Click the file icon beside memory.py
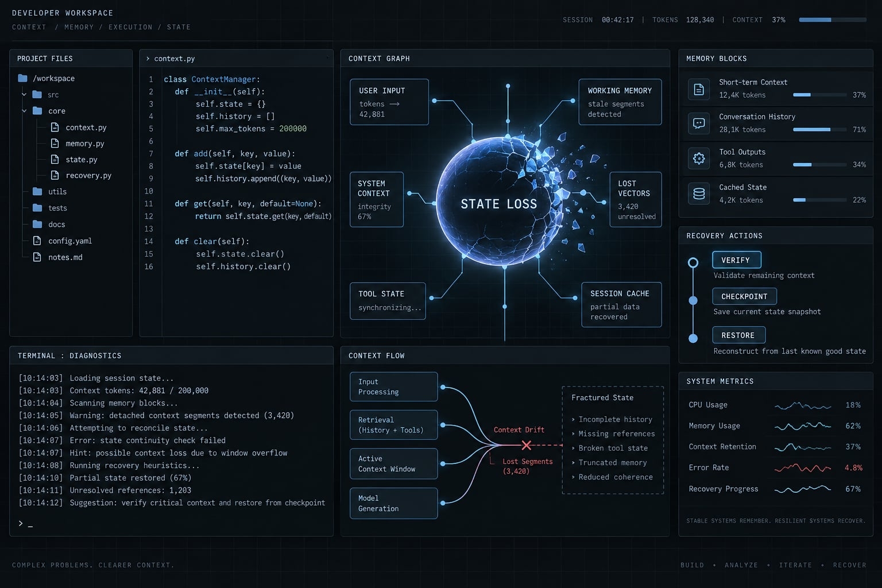 (x=55, y=143)
